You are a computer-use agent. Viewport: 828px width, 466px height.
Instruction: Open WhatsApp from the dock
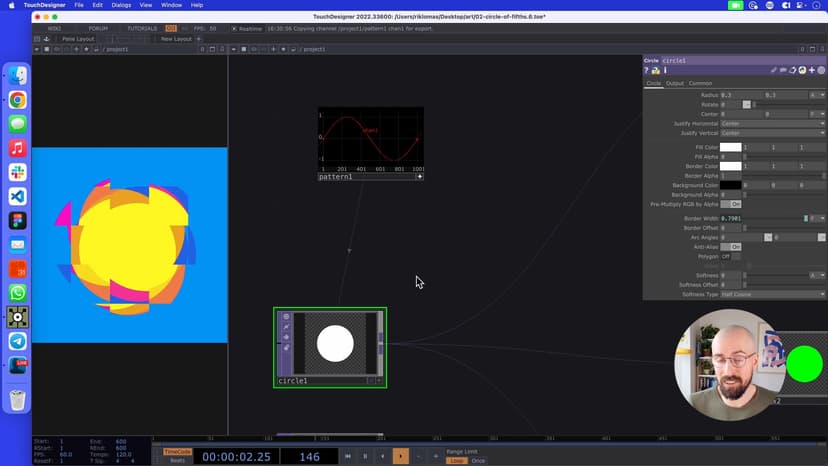pyautogui.click(x=18, y=293)
